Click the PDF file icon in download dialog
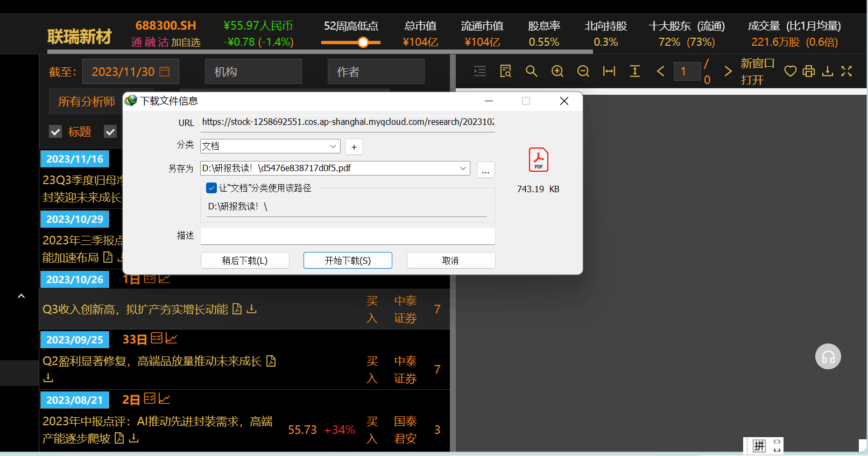The width and height of the screenshot is (868, 456). [x=539, y=159]
